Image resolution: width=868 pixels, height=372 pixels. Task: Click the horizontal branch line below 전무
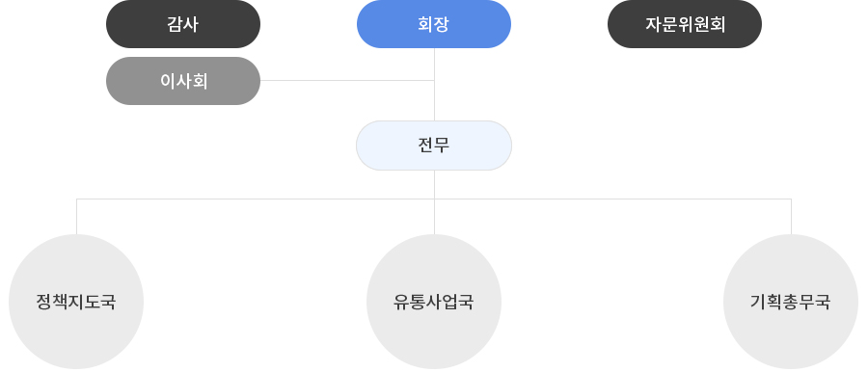tap(434, 199)
